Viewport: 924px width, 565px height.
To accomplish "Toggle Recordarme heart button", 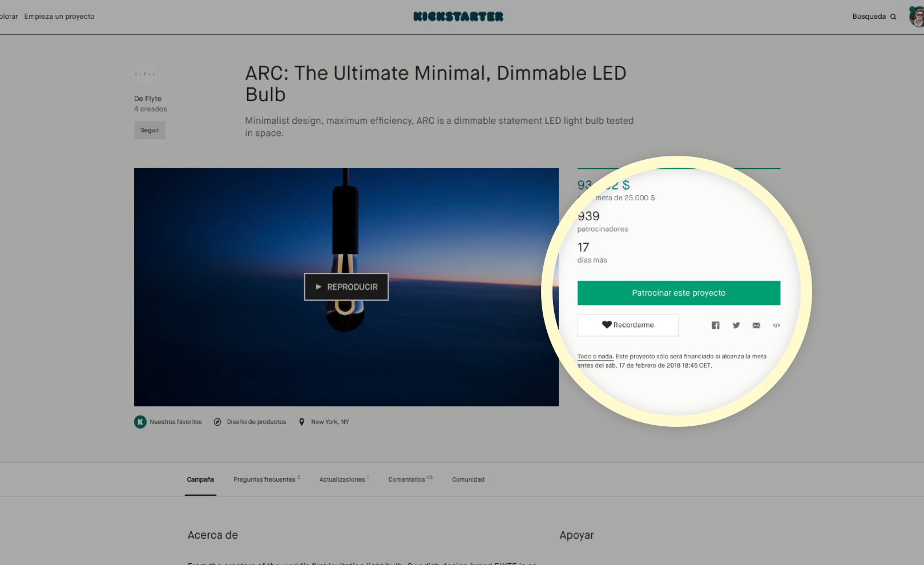I will click(x=628, y=325).
